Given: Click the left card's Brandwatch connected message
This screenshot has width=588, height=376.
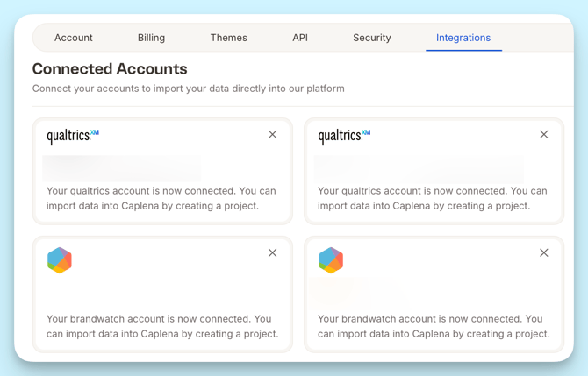Looking at the screenshot, I should point(162,326).
